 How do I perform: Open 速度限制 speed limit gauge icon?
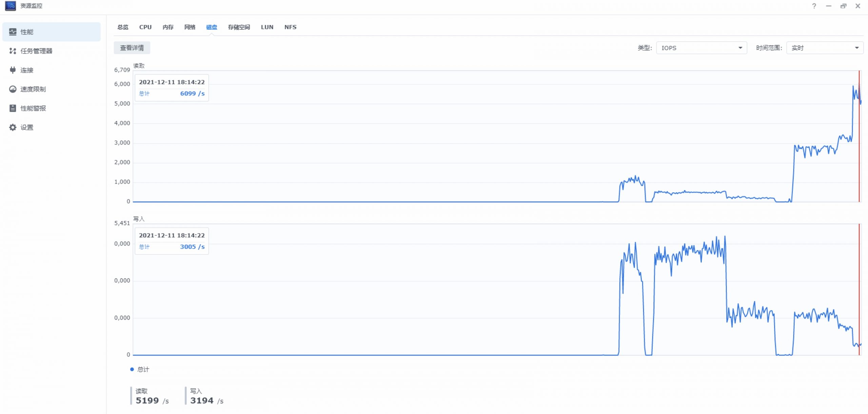tap(13, 89)
